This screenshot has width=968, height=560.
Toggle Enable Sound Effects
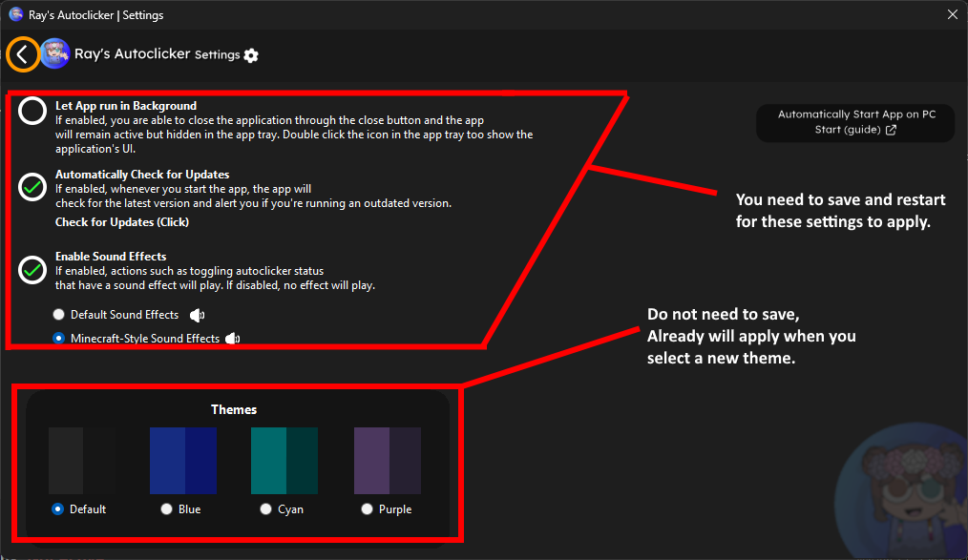tap(32, 270)
